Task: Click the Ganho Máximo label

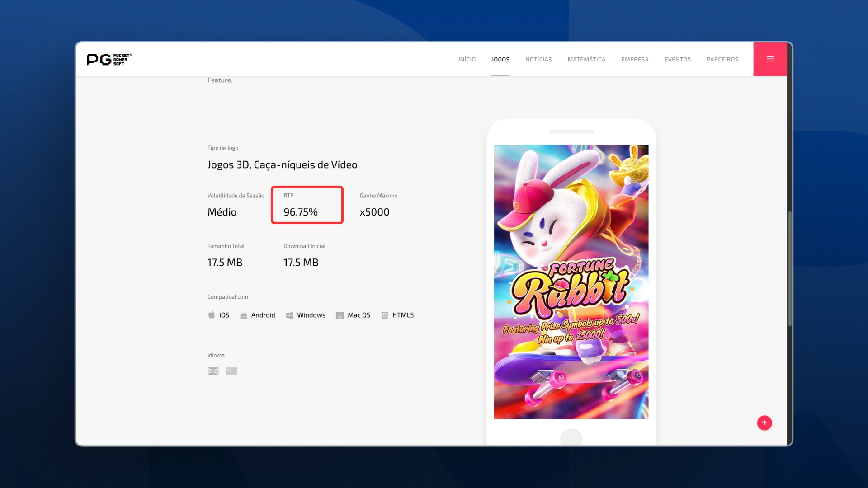Action: pos(378,196)
